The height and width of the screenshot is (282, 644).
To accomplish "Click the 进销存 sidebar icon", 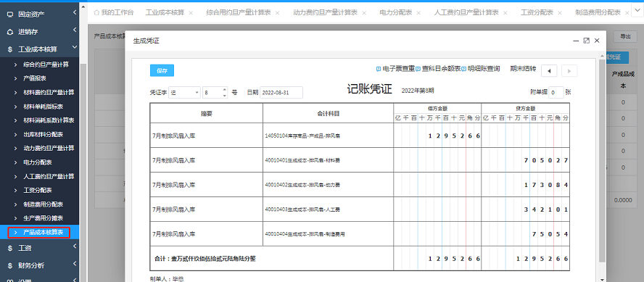I will 10,32.
